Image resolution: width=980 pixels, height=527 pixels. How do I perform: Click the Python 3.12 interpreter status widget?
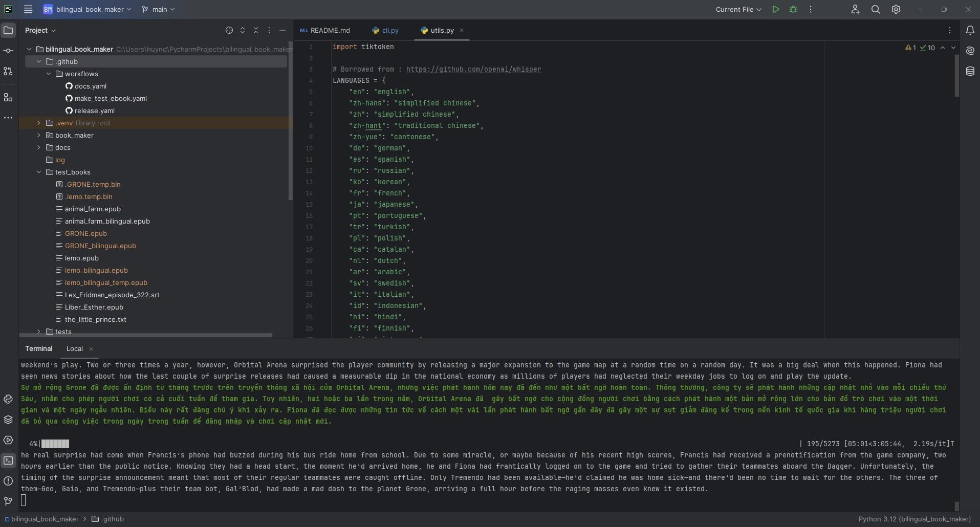pos(914,519)
